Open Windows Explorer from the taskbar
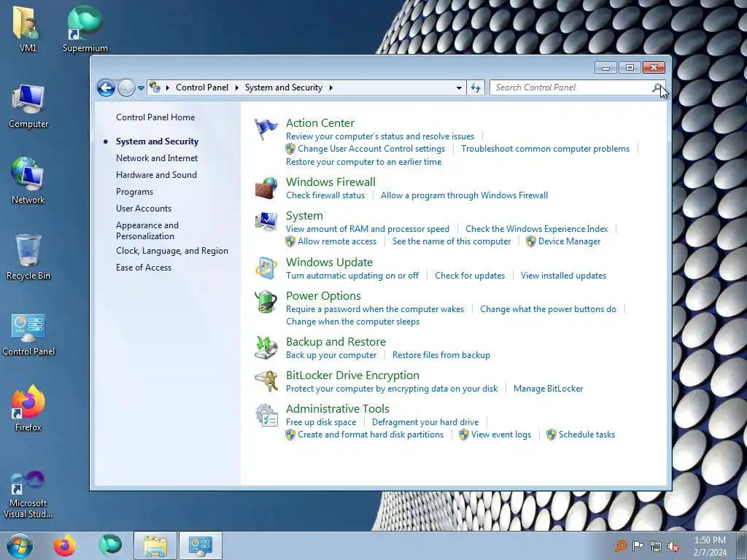Image resolution: width=747 pixels, height=560 pixels. pos(155,545)
